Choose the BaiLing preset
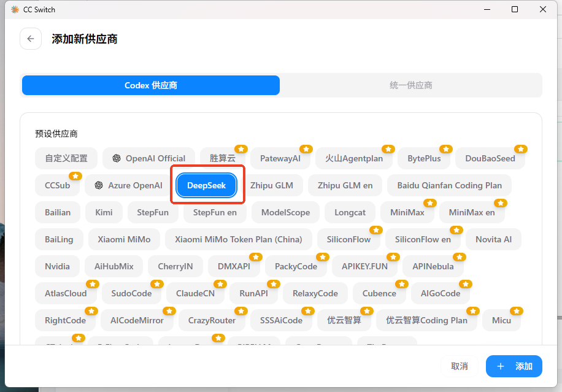This screenshot has width=562, height=392. pos(59,239)
